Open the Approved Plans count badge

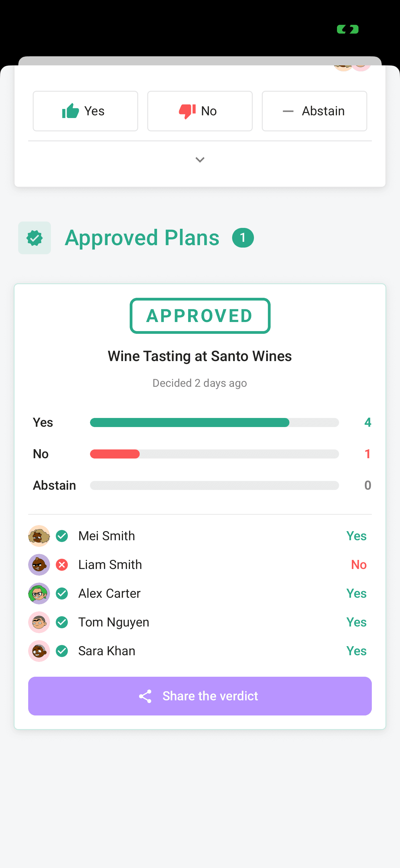point(243,238)
